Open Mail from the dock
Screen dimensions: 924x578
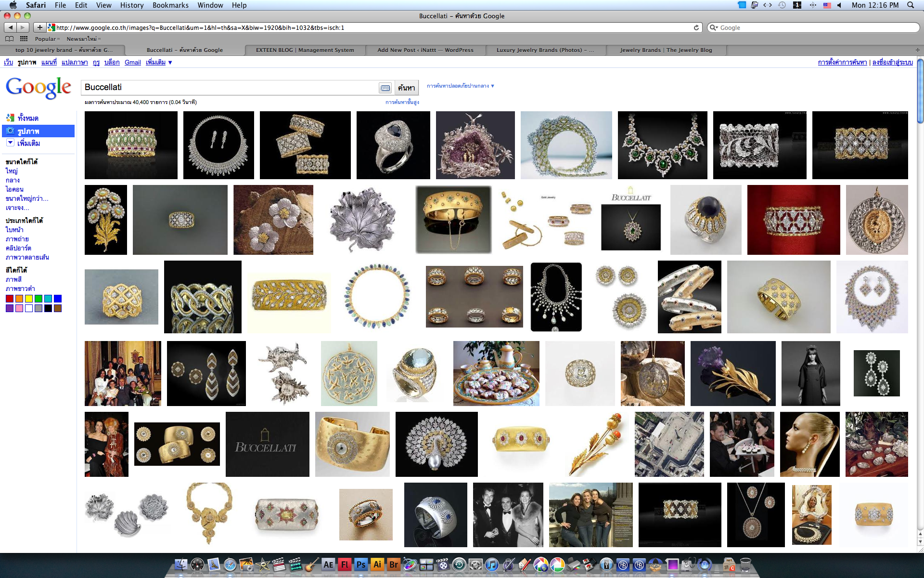214,565
